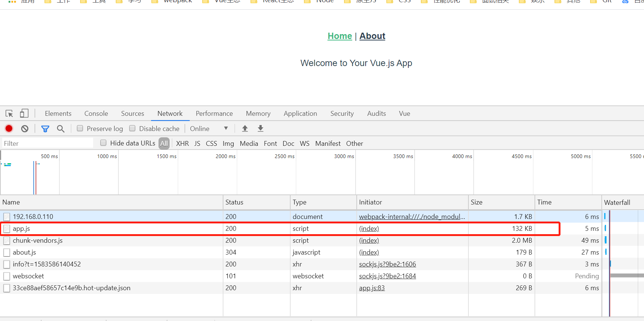The height and width of the screenshot is (321, 644).
Task: Open the Performance tab
Action: (214, 114)
